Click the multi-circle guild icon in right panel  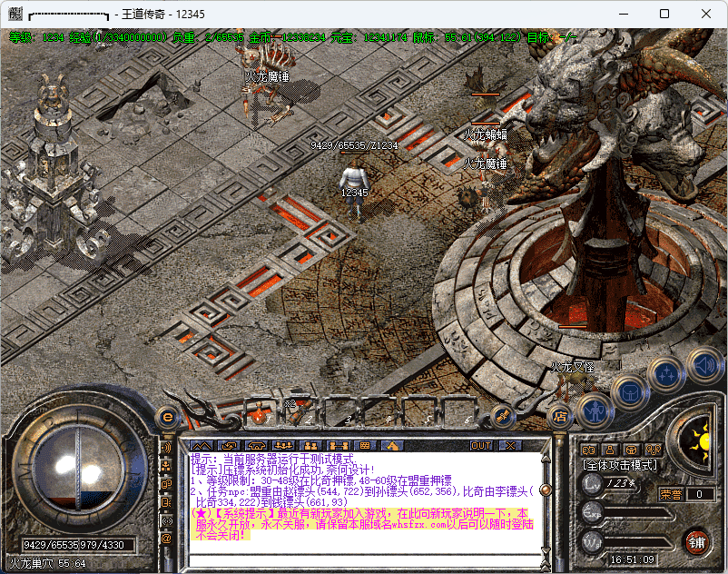click(654, 450)
